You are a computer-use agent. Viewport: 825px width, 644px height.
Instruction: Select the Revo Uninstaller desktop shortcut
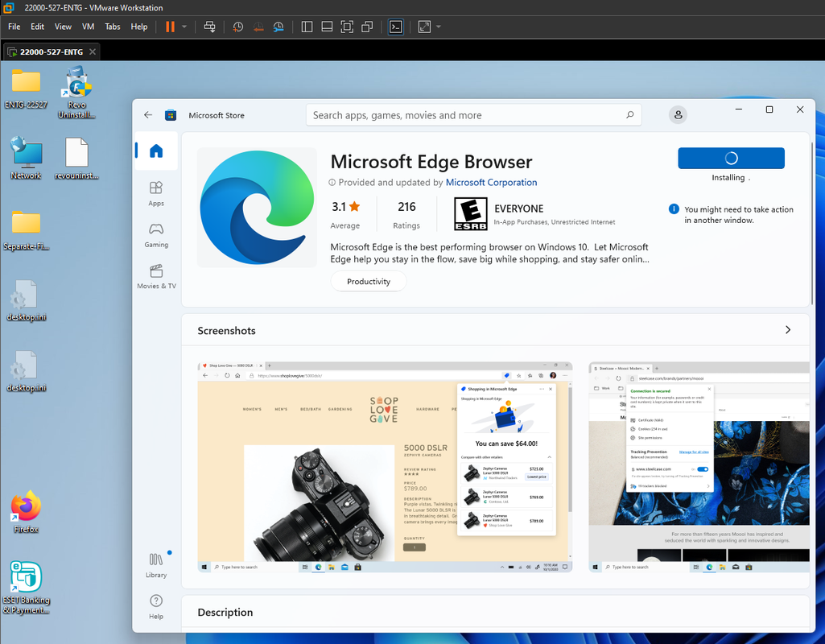pos(76,92)
